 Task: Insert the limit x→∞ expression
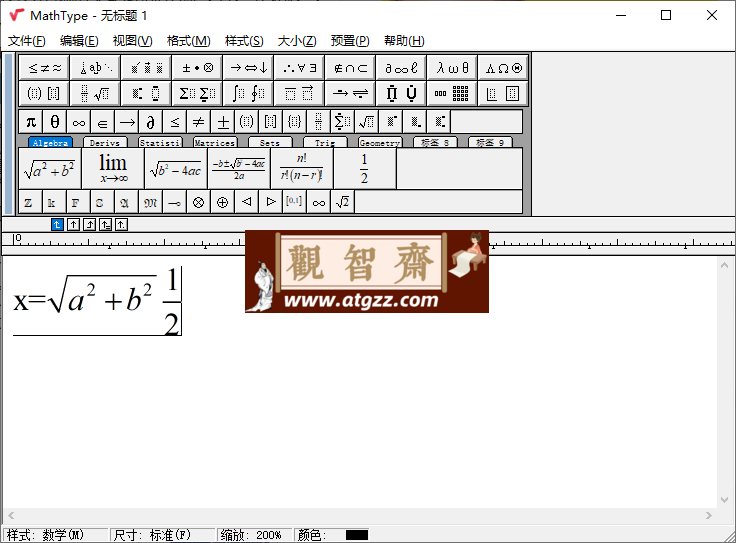113,169
